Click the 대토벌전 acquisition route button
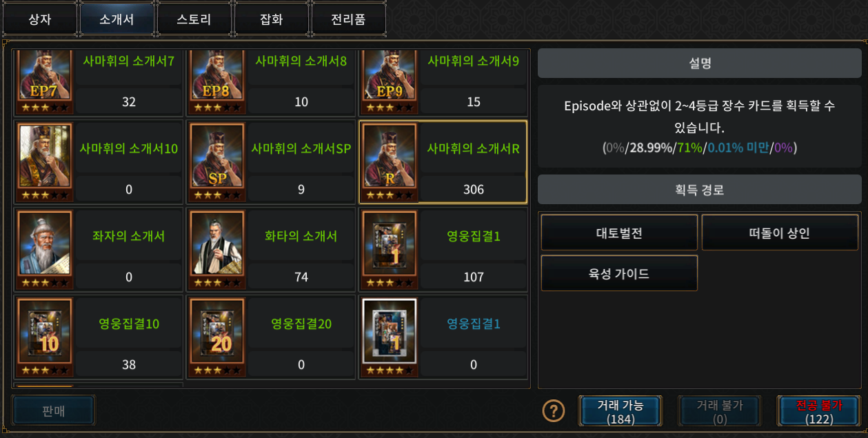The width and height of the screenshot is (868, 438). [619, 232]
